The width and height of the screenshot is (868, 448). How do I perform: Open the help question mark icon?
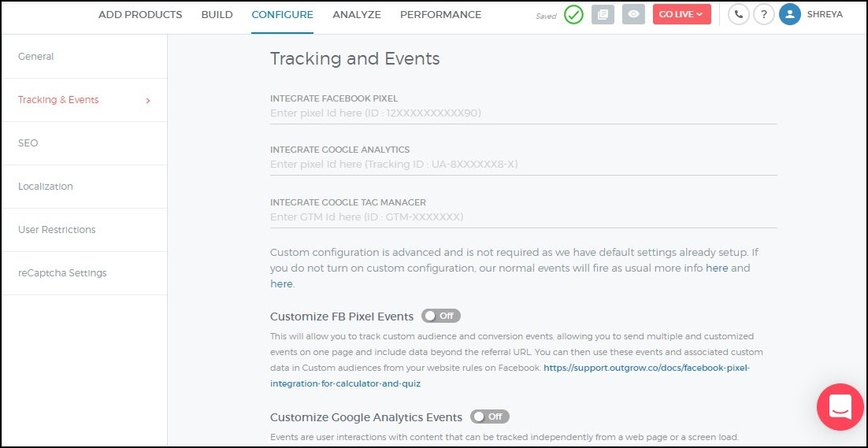coord(763,15)
